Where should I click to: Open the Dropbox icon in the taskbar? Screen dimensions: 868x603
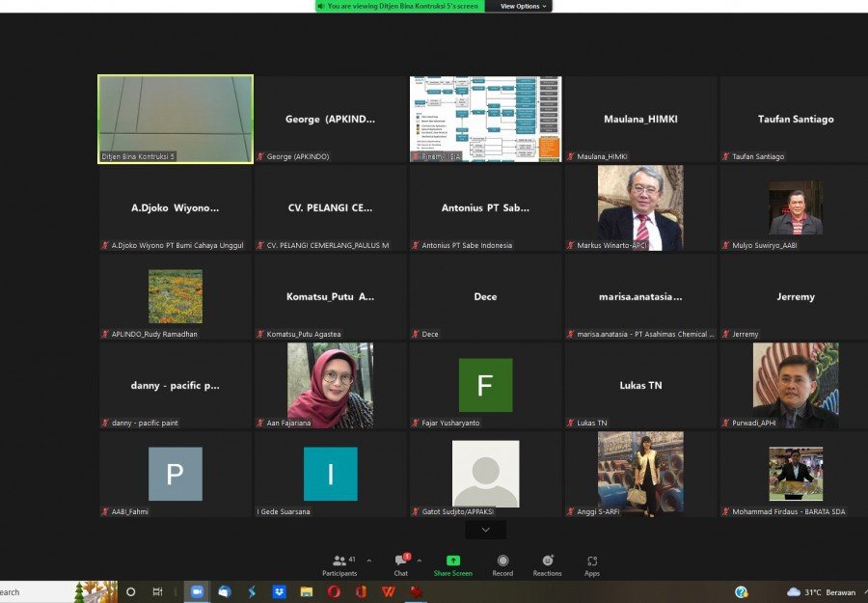coord(279,592)
